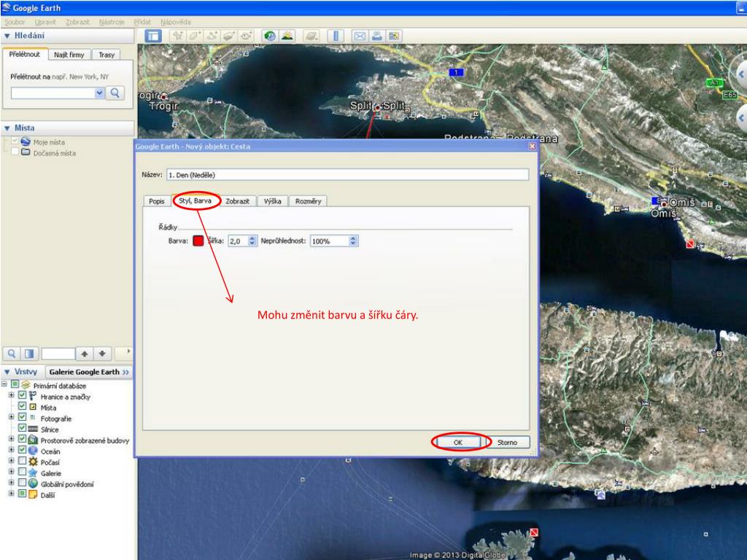Click the Globální povědomí earth icon
This screenshot has width=747, height=560.
pos(33,484)
